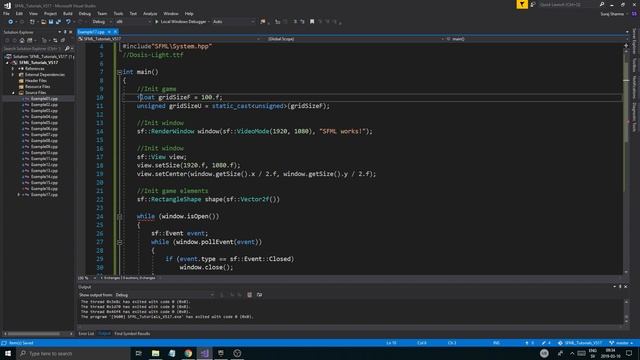Click the master branch in status bar
The image size is (640, 360).
[x=621, y=343]
